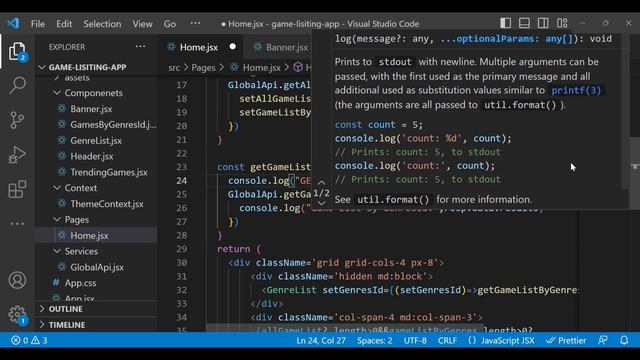Open the Source Control view
This screenshot has width=640, height=360.
[17, 120]
